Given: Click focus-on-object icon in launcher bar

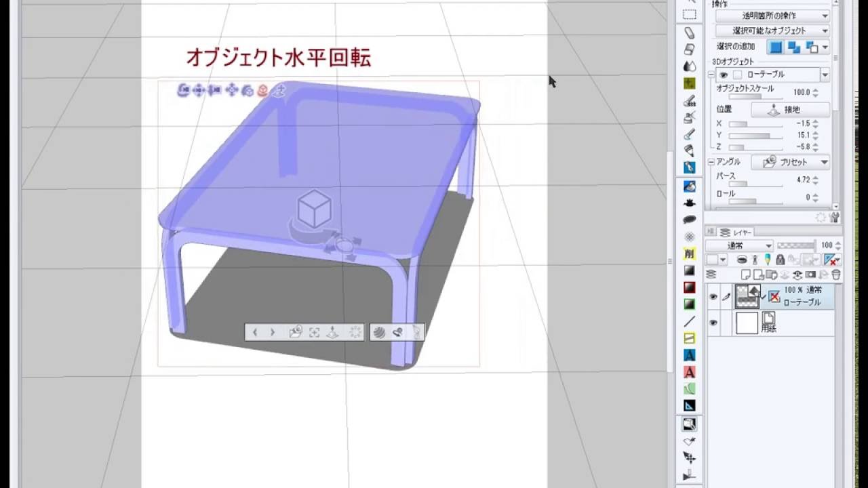Looking at the screenshot, I should 314,332.
